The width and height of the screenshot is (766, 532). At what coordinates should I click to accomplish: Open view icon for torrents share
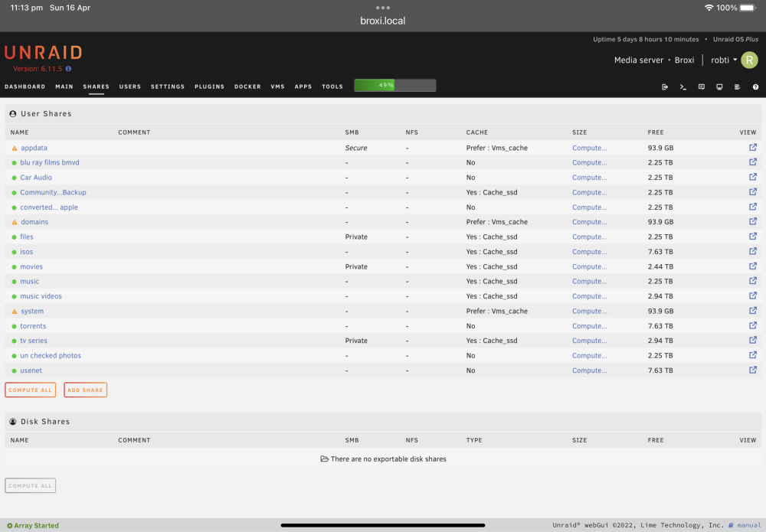[x=753, y=325]
